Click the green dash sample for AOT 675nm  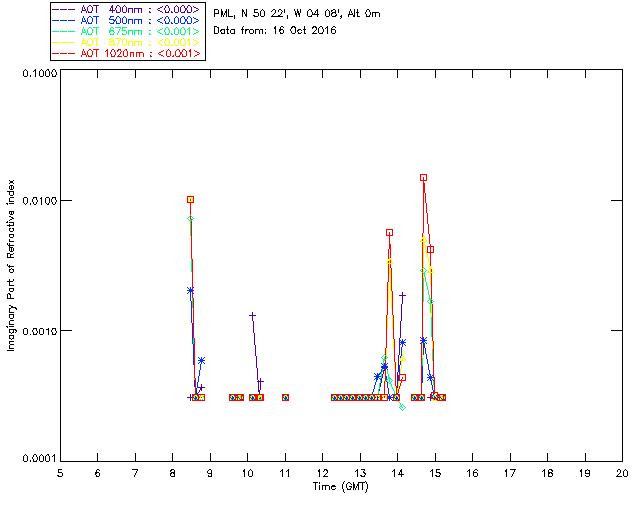click(64, 31)
